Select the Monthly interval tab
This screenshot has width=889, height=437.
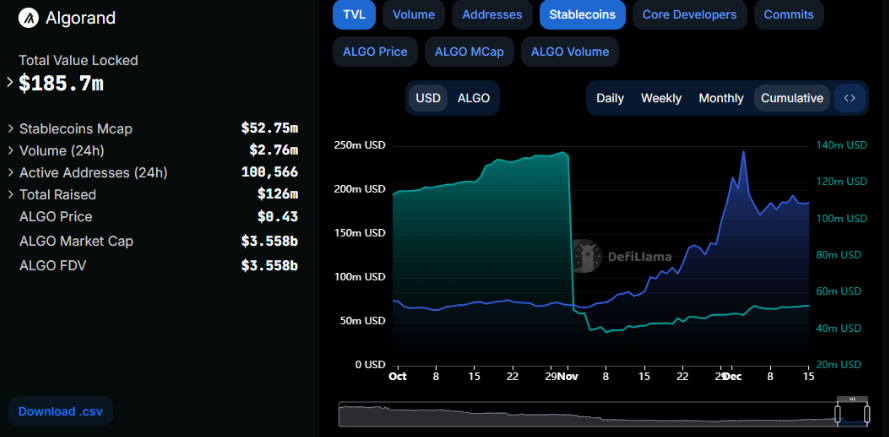721,98
